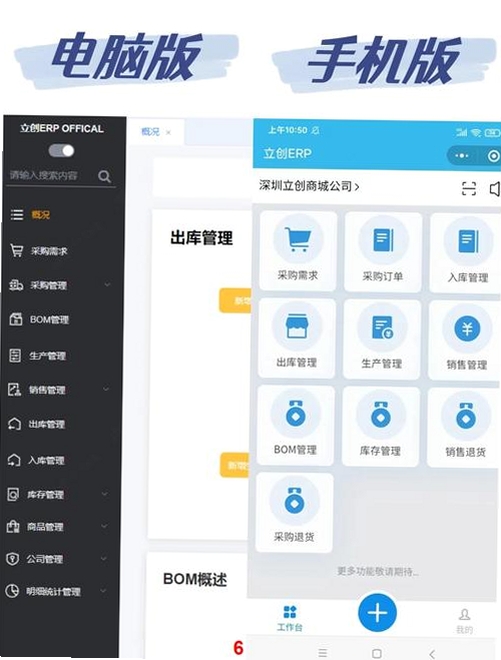
Task: Click the sidebar 库存管理 icon
Action: [13, 494]
